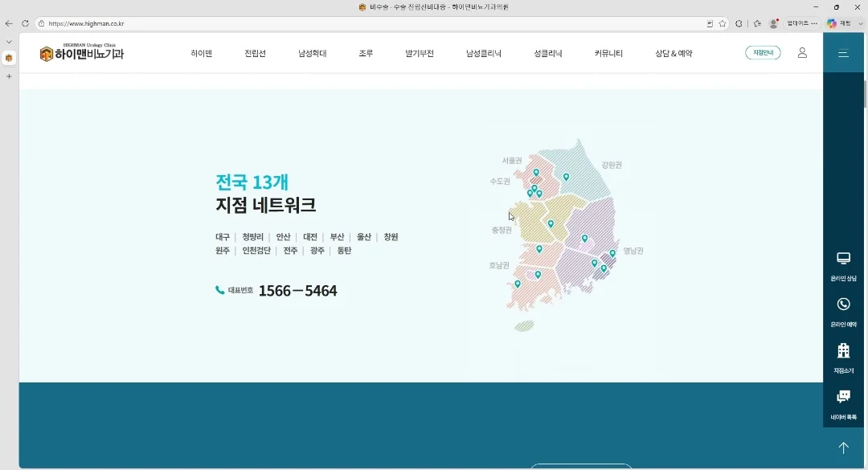This screenshot has height=470, width=868.
Task: Click the map pin in 충청권 region
Action: coord(551,223)
